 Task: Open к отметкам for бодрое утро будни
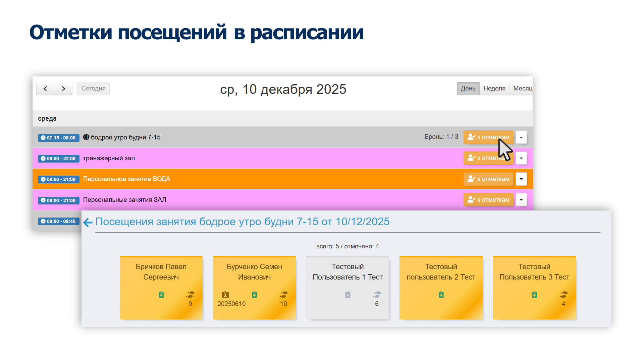(488, 137)
